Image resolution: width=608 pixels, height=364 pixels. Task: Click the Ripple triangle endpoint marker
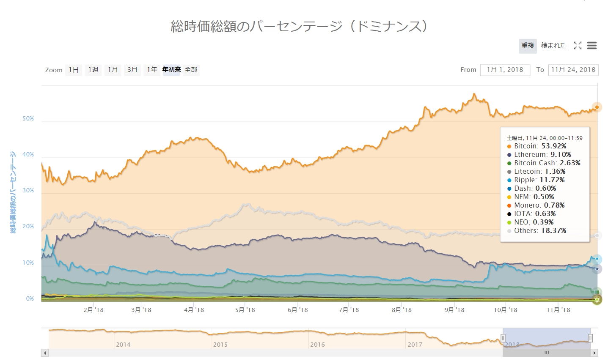[597, 259]
